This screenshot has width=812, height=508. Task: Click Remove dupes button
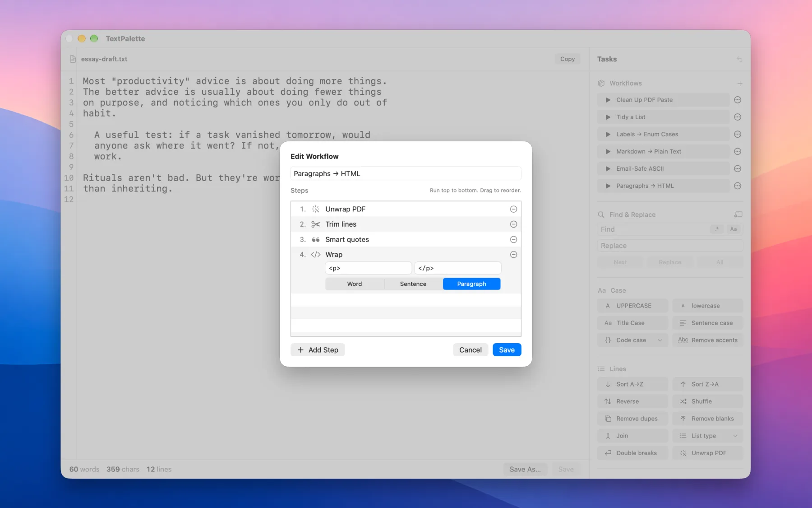click(633, 419)
